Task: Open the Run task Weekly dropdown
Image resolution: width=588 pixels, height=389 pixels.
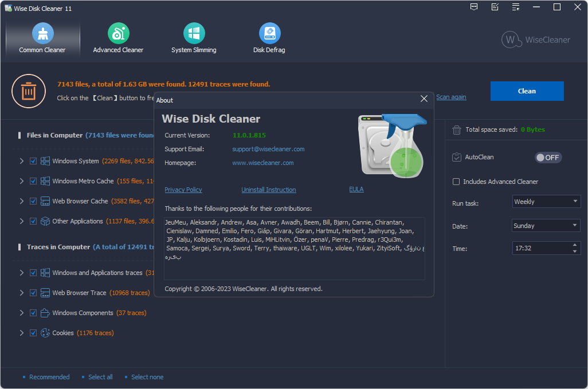Action: (x=546, y=202)
